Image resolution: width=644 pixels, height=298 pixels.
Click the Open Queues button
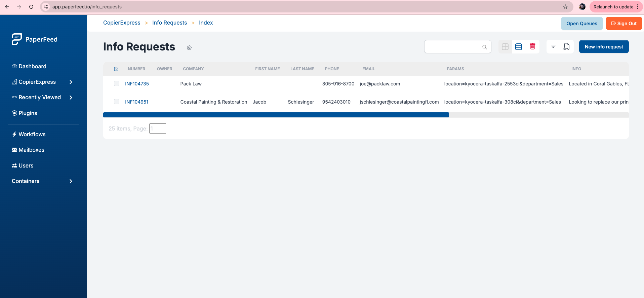[x=581, y=24]
